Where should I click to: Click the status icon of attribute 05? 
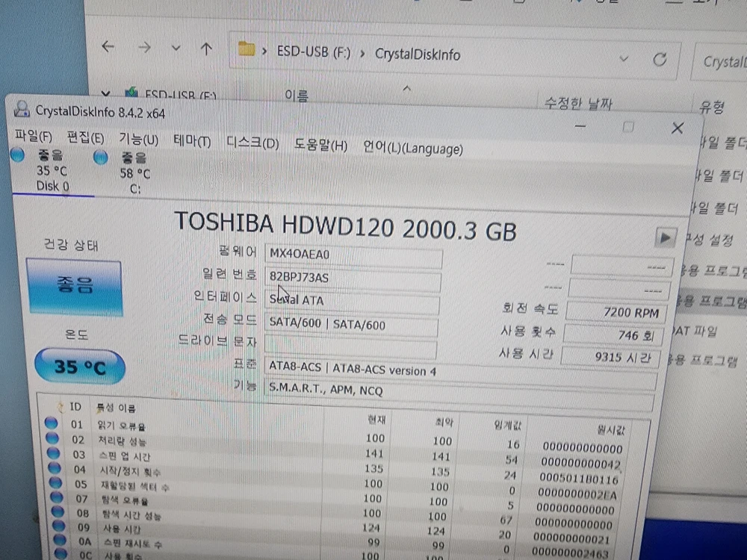[56, 483]
